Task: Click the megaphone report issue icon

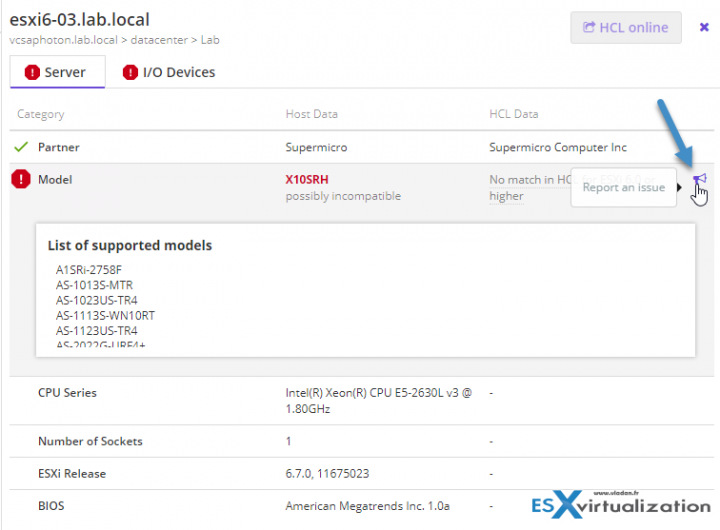Action: (x=699, y=179)
